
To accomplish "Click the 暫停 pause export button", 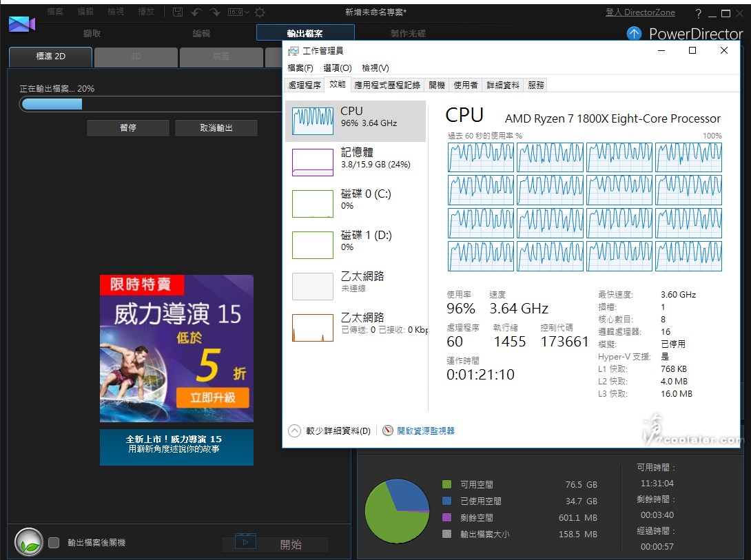I will pyautogui.click(x=128, y=128).
